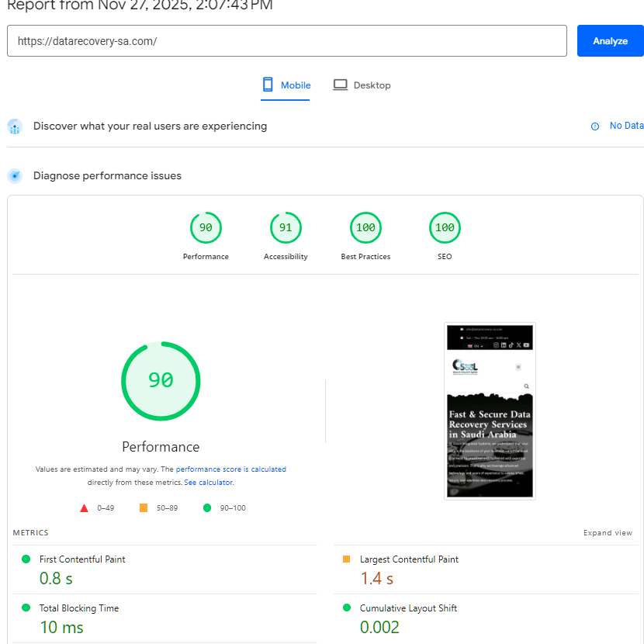Click the SEO score 100 gauge
The width and height of the screenshot is (644, 644).
445,227
